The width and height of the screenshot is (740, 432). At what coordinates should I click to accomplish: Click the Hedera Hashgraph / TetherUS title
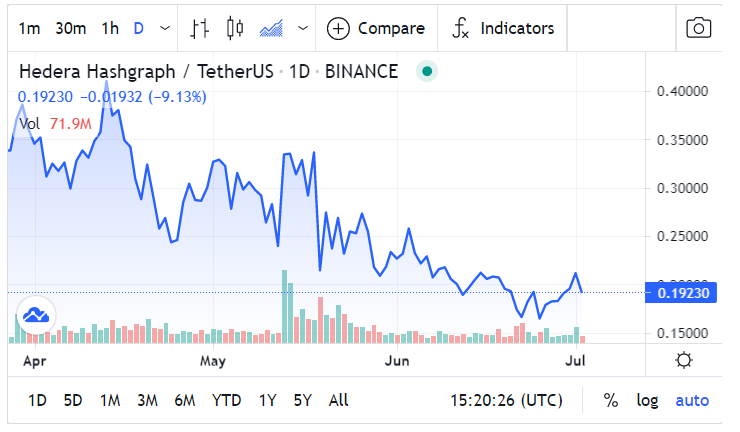click(x=146, y=72)
